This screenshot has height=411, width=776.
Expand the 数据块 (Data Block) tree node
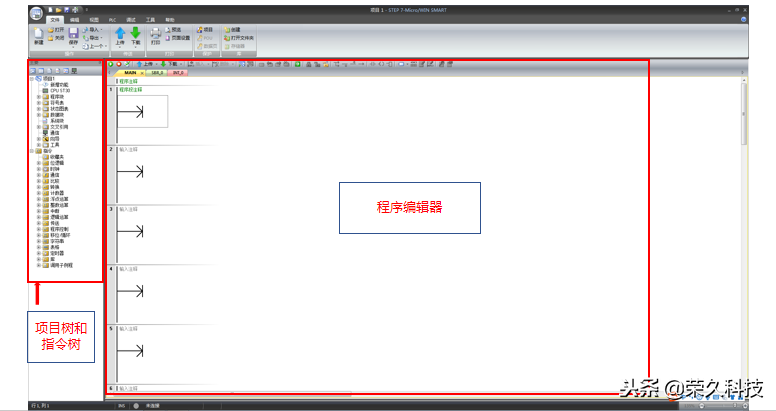click(x=39, y=115)
